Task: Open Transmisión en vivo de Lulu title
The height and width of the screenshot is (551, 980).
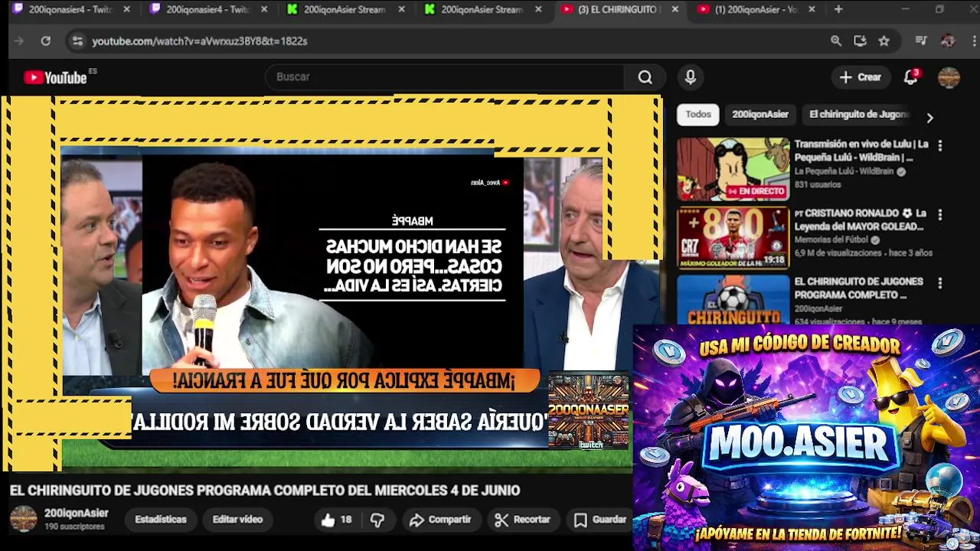Action: 861,151
